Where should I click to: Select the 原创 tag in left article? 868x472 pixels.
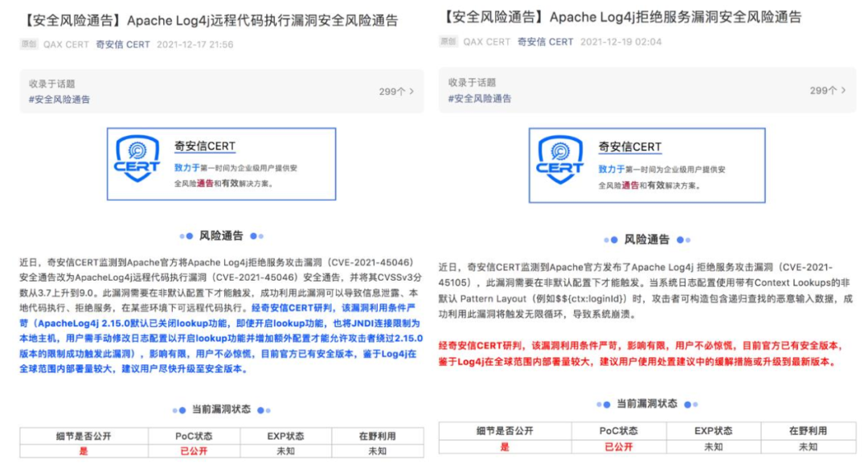[29, 44]
